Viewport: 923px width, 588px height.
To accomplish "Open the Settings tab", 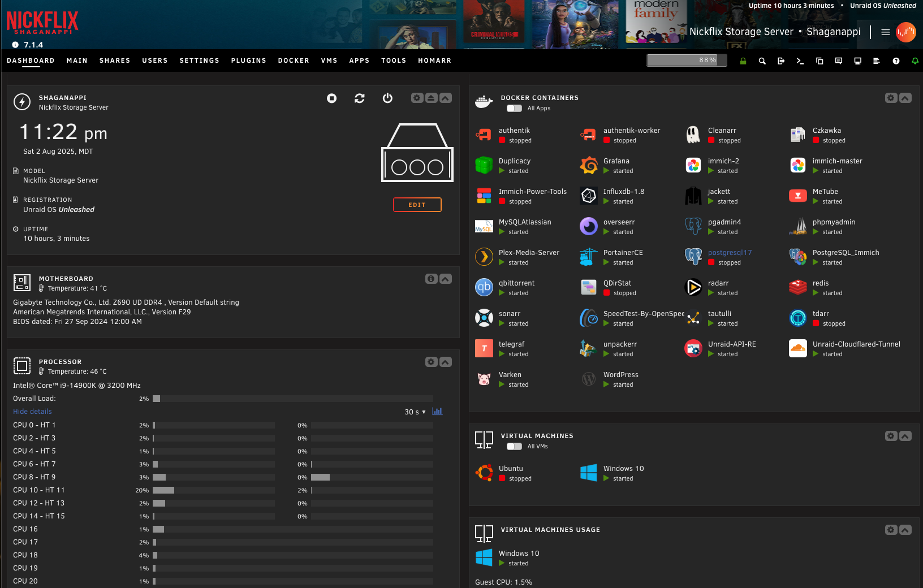I will click(199, 60).
